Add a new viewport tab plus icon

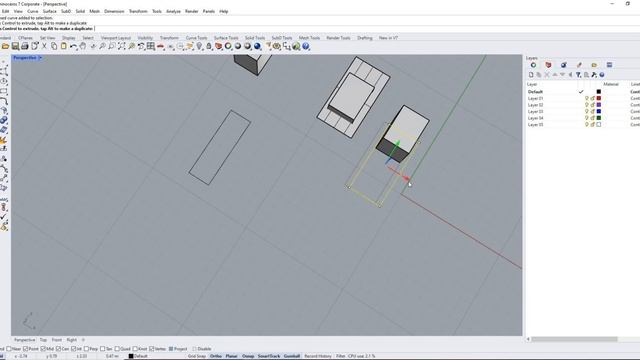(83, 340)
